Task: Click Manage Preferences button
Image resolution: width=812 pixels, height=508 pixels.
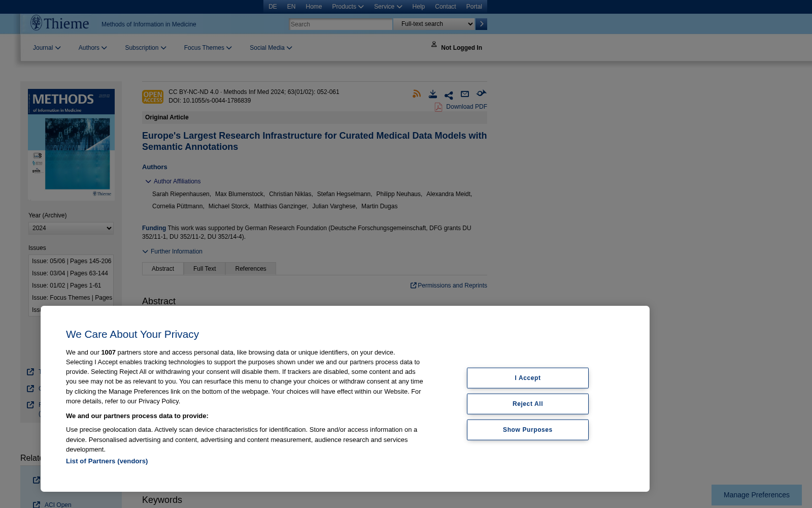Action: coord(757,495)
